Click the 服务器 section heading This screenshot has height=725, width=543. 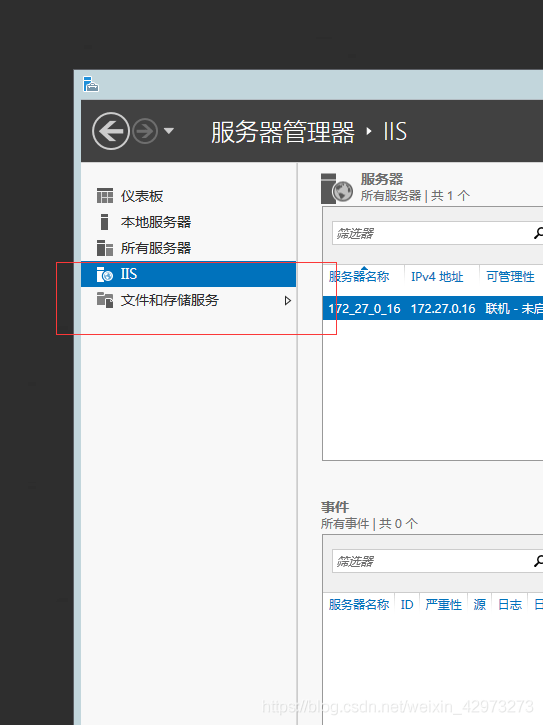(x=382, y=179)
